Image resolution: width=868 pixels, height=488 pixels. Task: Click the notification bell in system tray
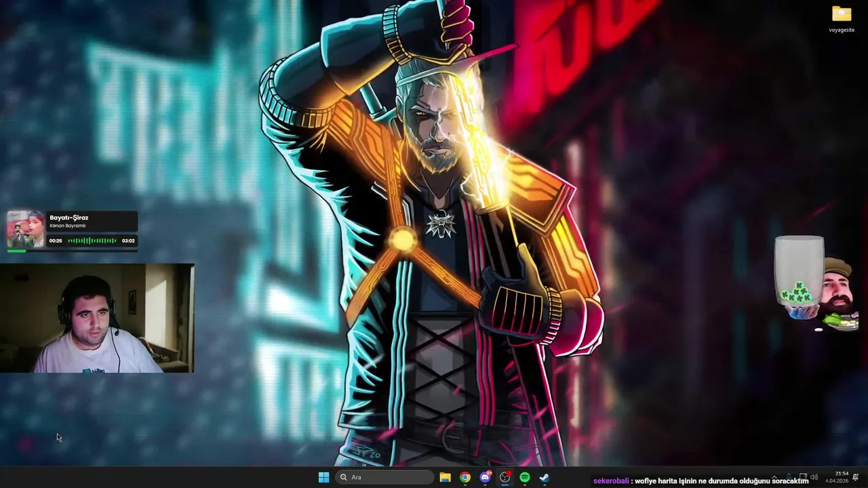tap(856, 477)
